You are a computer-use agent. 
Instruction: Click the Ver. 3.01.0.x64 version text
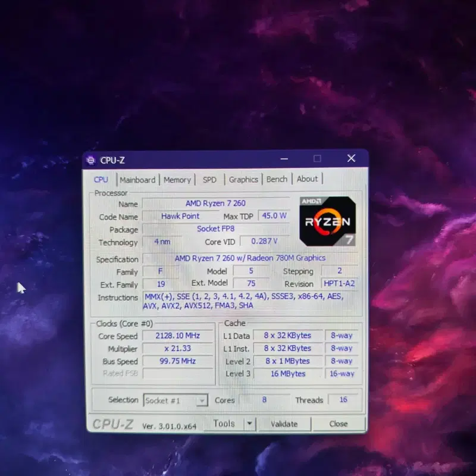170,426
